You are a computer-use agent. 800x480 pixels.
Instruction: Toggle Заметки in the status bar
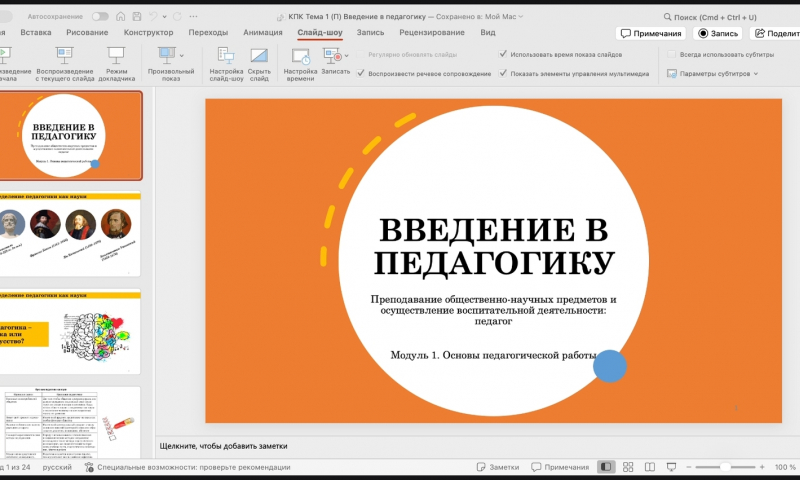497,467
